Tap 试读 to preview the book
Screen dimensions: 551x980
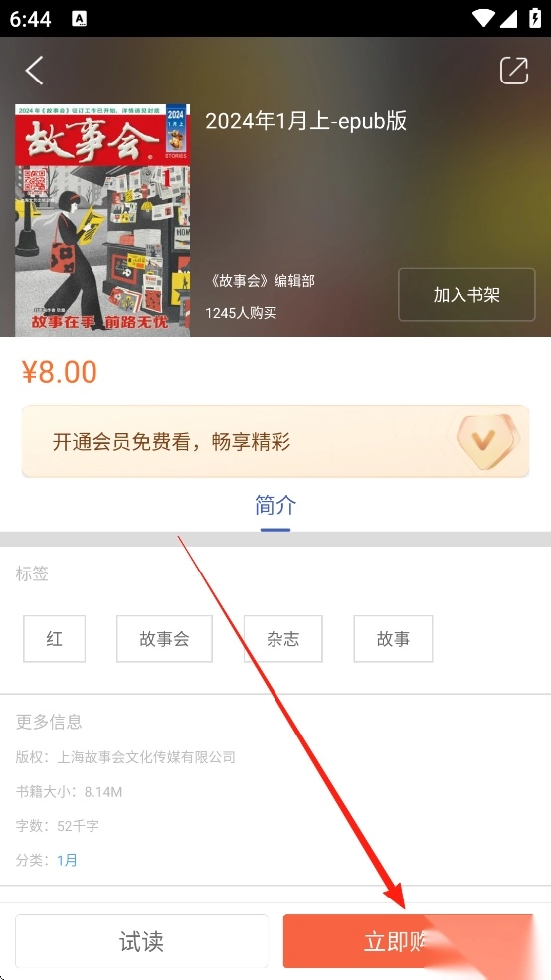[141, 941]
